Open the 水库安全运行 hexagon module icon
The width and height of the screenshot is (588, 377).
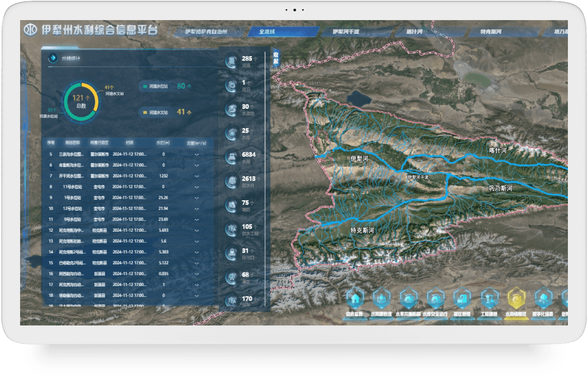(436, 299)
